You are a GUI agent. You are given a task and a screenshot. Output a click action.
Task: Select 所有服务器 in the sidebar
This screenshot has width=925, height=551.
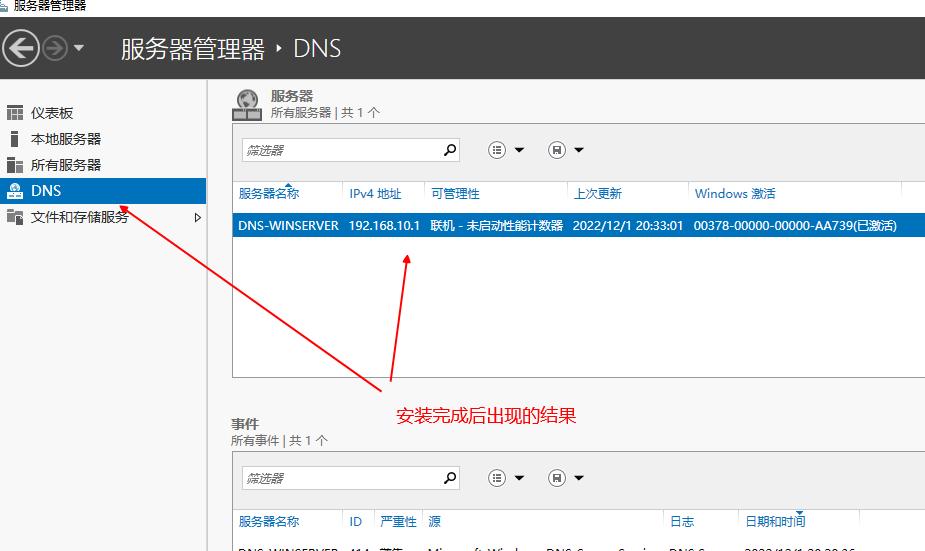tap(66, 165)
